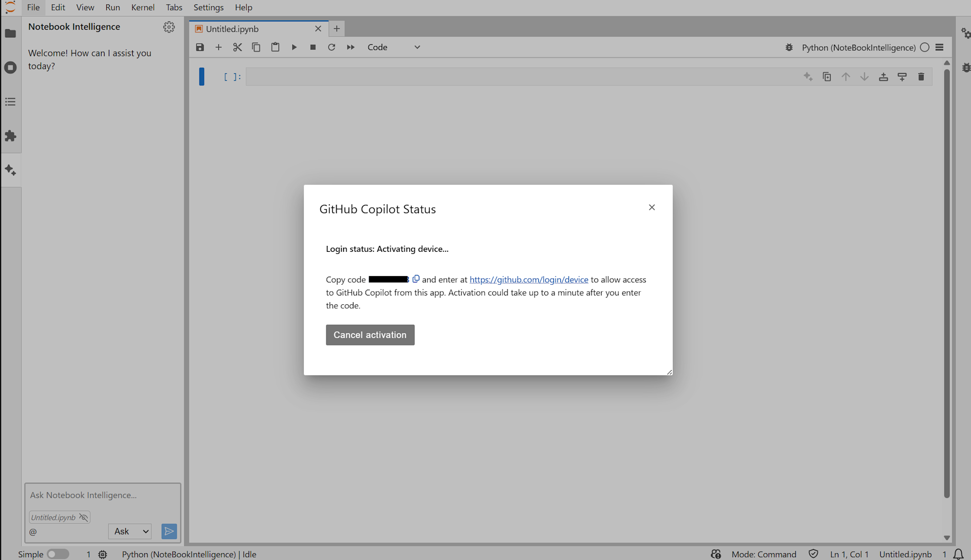Select the Notebook Intelligence sparkle sidebar icon
Image resolution: width=971 pixels, height=560 pixels.
pyautogui.click(x=10, y=170)
